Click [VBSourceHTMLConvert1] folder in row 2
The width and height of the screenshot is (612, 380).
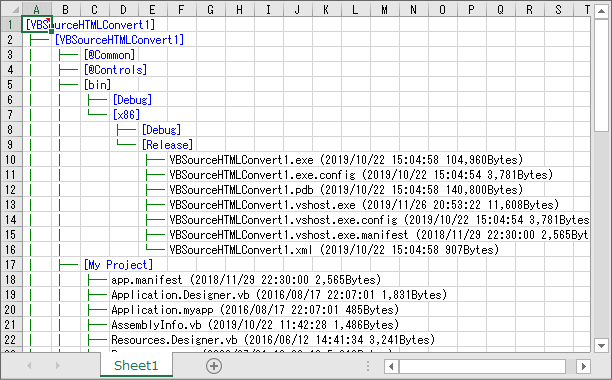pos(119,40)
